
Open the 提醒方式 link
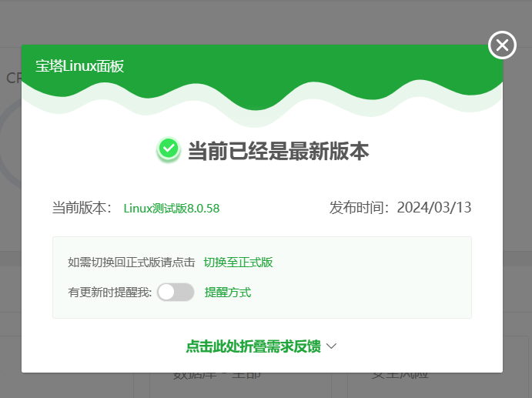coord(228,292)
